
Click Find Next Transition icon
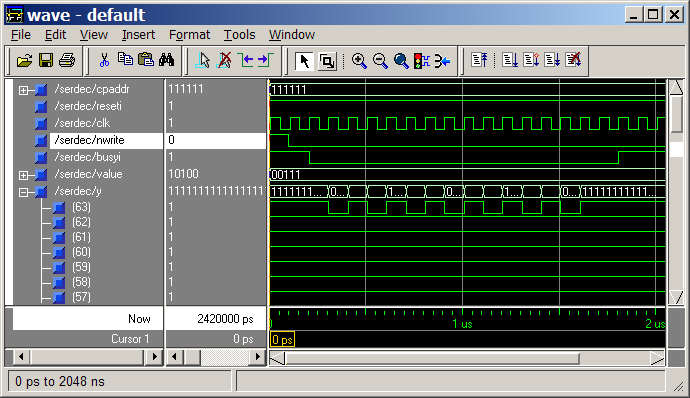click(x=265, y=60)
